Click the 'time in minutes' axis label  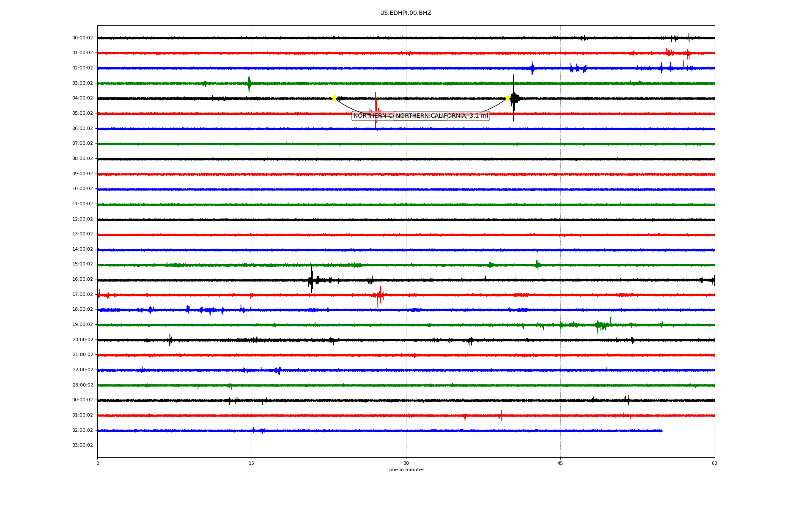[405, 470]
